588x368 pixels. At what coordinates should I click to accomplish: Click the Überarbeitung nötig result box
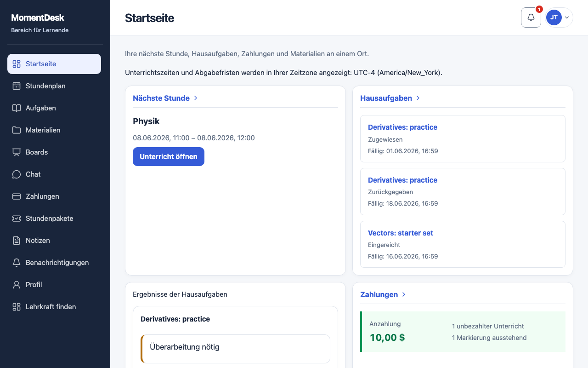click(235, 349)
